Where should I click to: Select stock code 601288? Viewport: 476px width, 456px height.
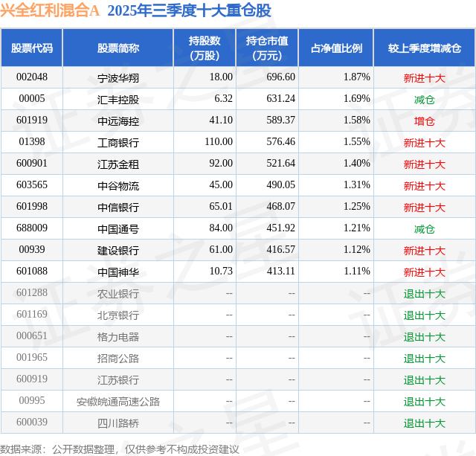click(32, 292)
